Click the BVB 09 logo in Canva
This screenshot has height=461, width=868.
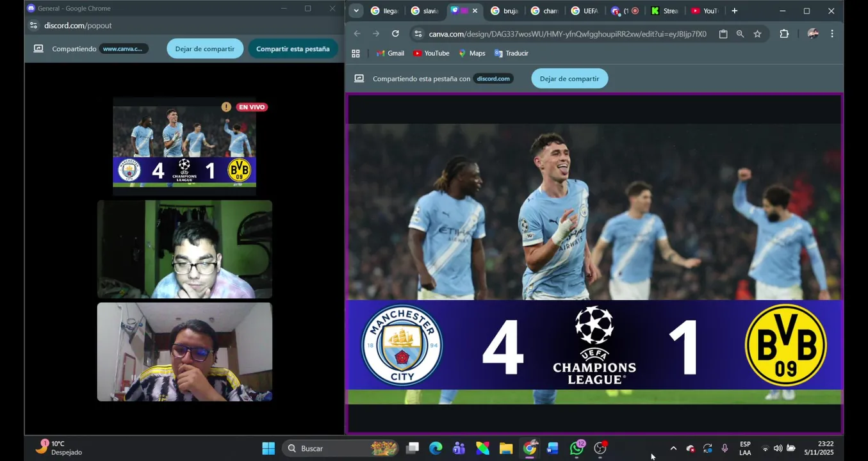click(786, 345)
